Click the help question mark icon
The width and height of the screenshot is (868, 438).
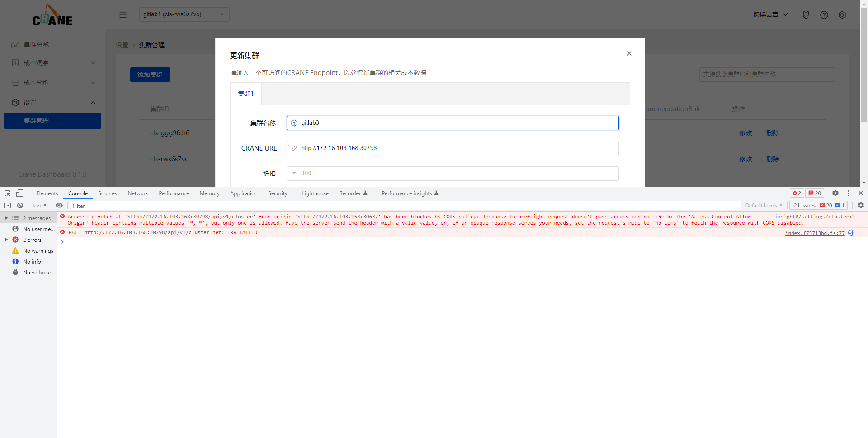(x=824, y=14)
